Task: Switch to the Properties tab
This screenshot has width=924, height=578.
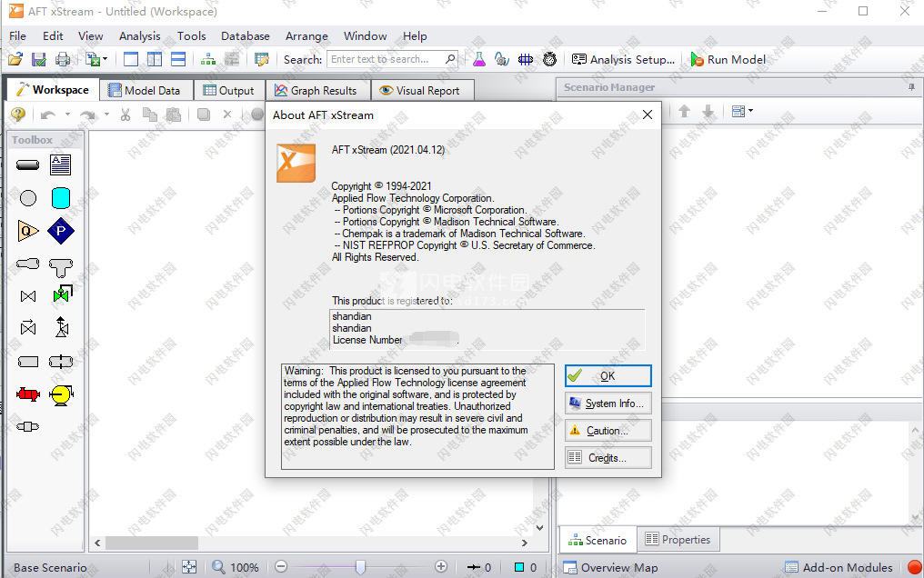Action: pos(678,539)
